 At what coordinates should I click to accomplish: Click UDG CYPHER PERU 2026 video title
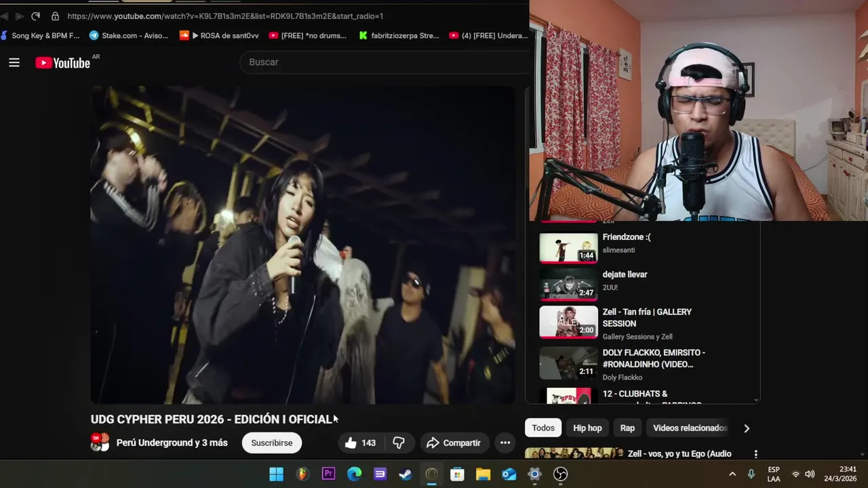pyautogui.click(x=212, y=419)
